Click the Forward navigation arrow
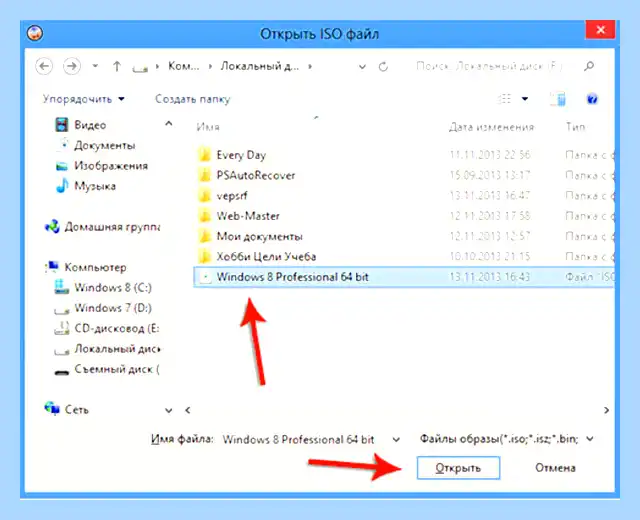The height and width of the screenshot is (520, 640). tap(72, 66)
